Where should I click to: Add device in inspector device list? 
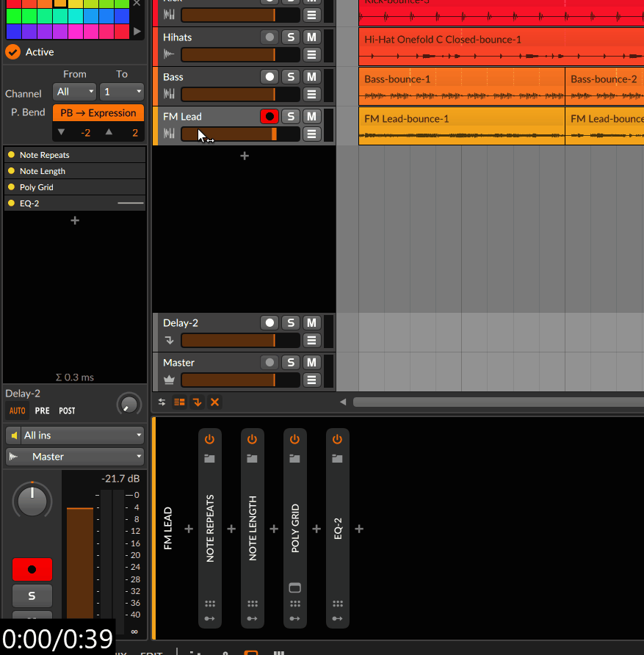pos(75,220)
